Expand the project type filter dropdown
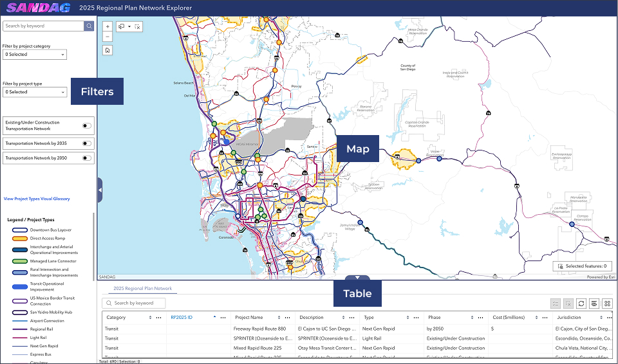This screenshot has width=618, height=364. coord(35,92)
